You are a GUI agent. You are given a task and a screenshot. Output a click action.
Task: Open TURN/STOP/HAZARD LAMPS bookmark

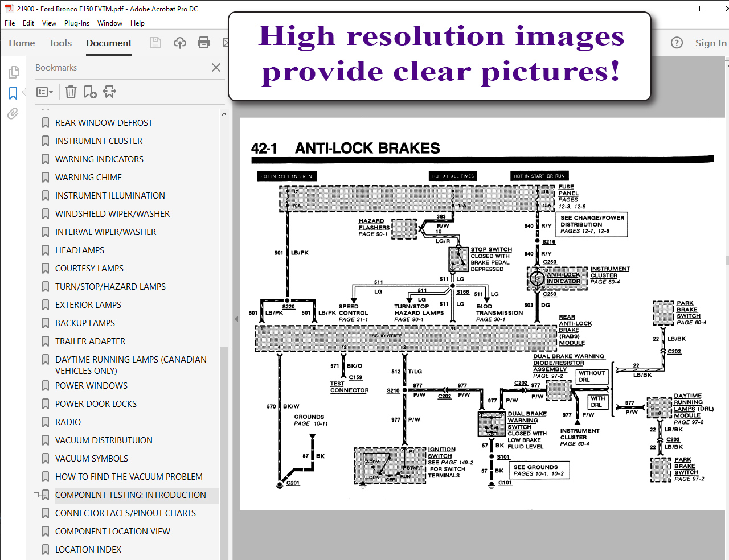(110, 287)
